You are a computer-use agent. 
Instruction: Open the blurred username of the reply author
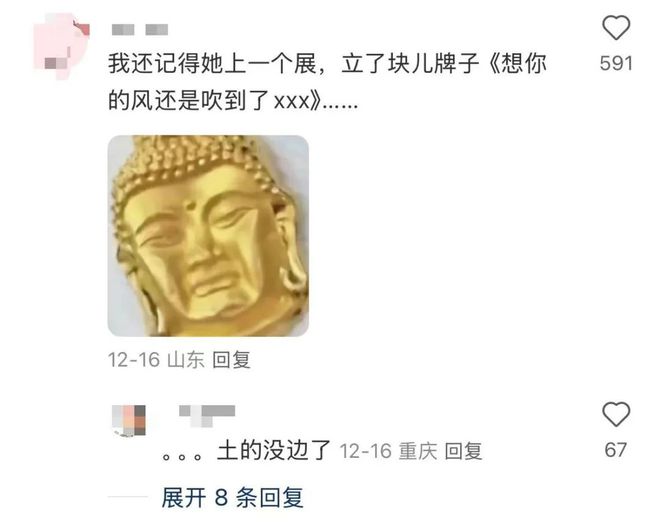(x=207, y=415)
